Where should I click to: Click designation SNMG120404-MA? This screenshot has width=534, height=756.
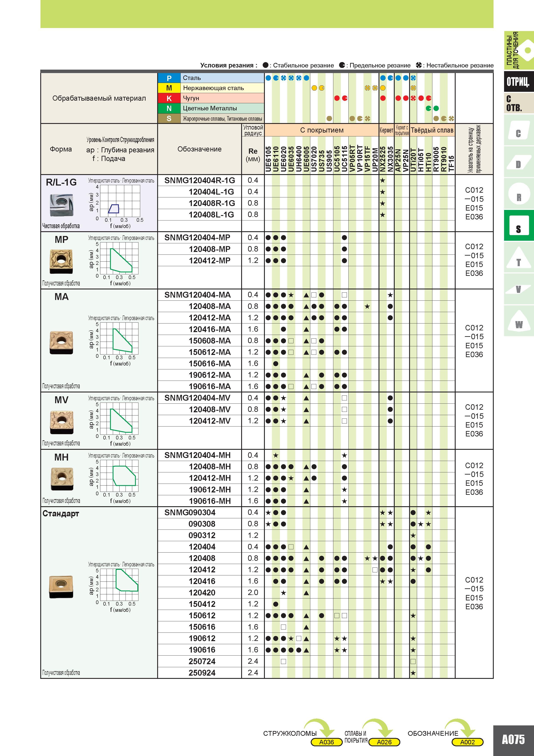(x=197, y=295)
